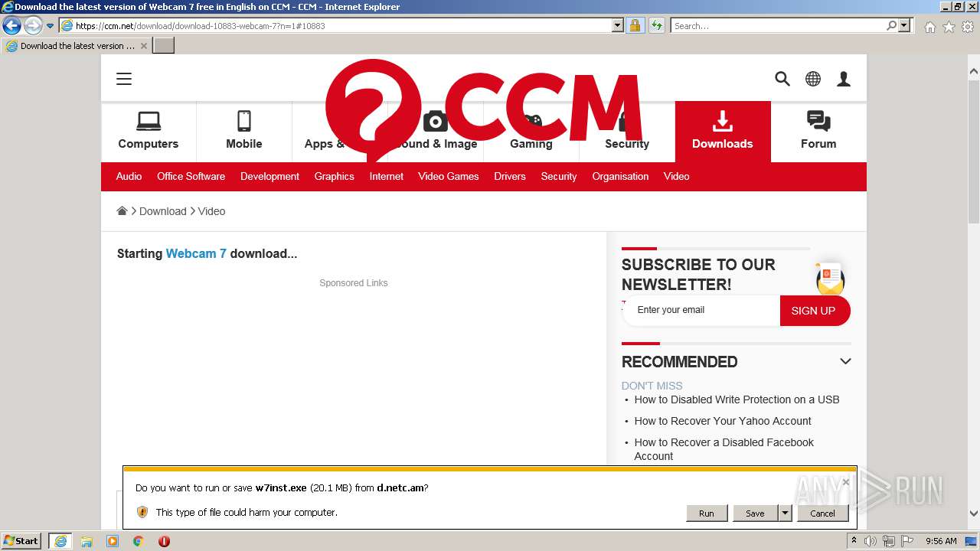Screen dimensions: 980x551
Task: Open the address bar autocomplete dropdown
Action: [618, 25]
